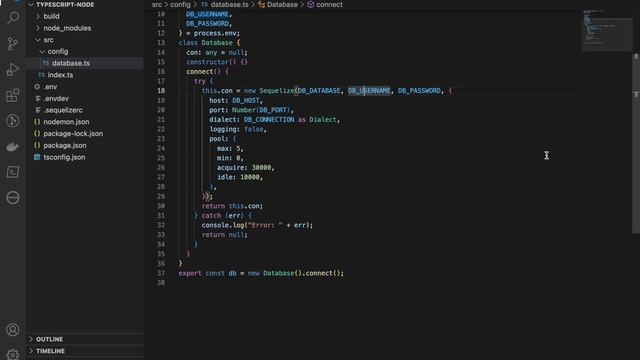Image resolution: width=640 pixels, height=360 pixels.
Task: Click 'DB_CONNECTION as Dialect' text
Action: point(290,120)
